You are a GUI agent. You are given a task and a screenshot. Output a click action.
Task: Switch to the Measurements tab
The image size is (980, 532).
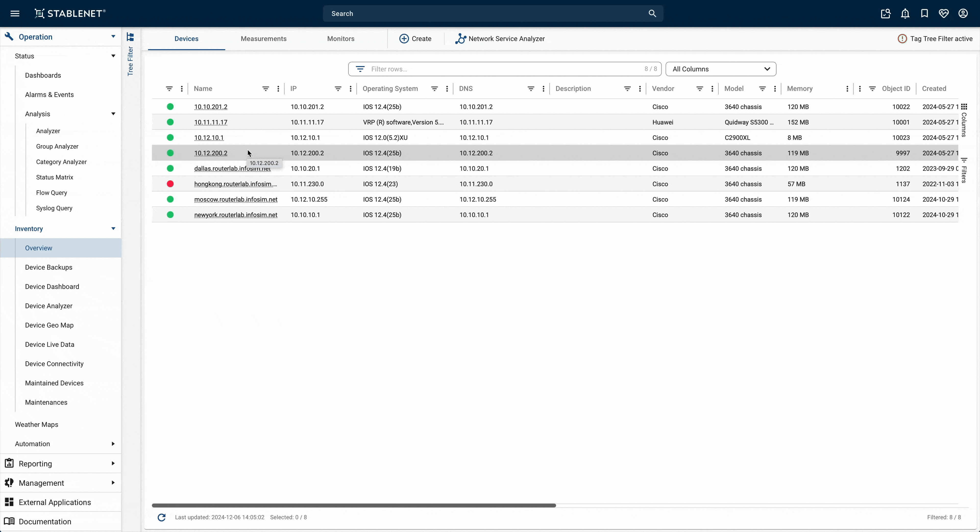pyautogui.click(x=264, y=39)
